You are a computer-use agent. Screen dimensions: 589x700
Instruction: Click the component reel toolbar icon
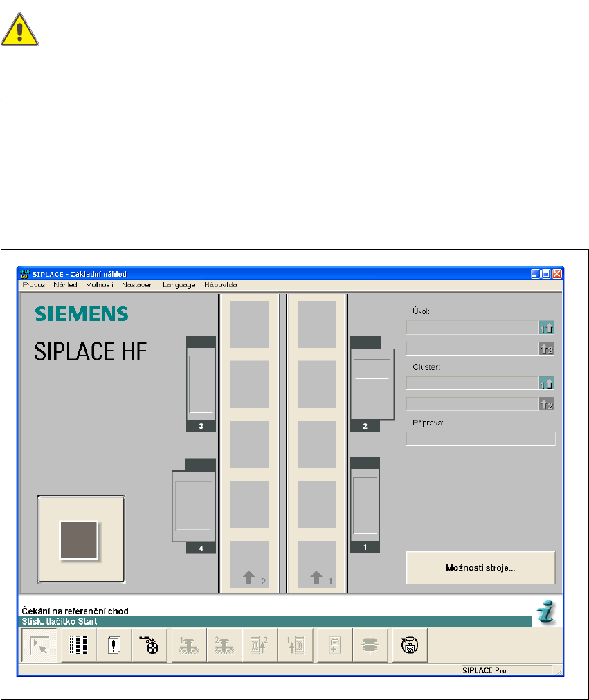pos(149,645)
